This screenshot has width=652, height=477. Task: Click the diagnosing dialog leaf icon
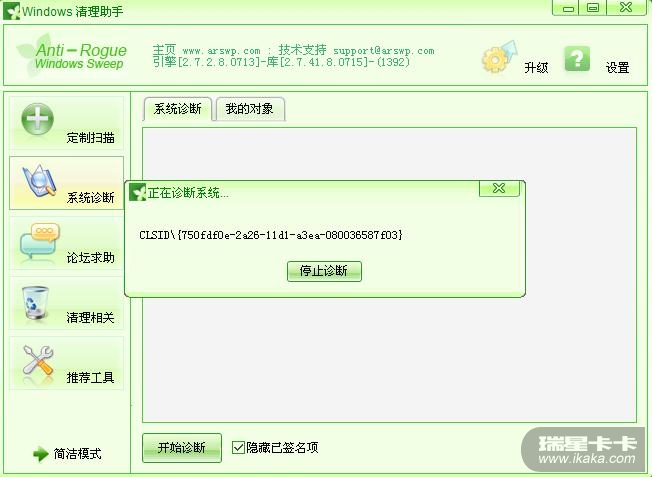137,193
